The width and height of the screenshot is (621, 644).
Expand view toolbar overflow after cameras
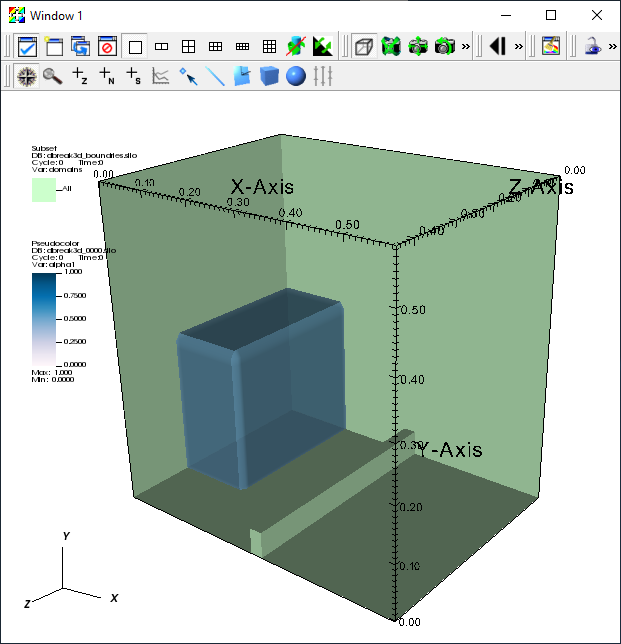(466, 46)
